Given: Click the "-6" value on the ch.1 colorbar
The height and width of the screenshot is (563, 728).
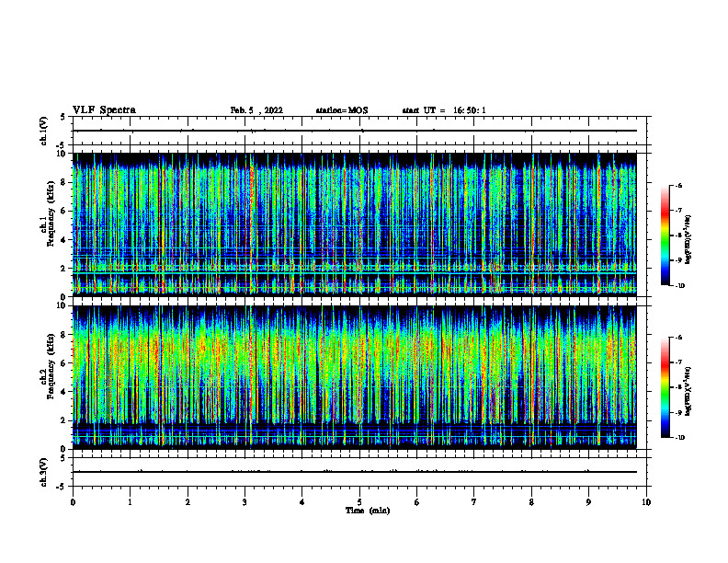Looking at the screenshot, I should click(678, 186).
